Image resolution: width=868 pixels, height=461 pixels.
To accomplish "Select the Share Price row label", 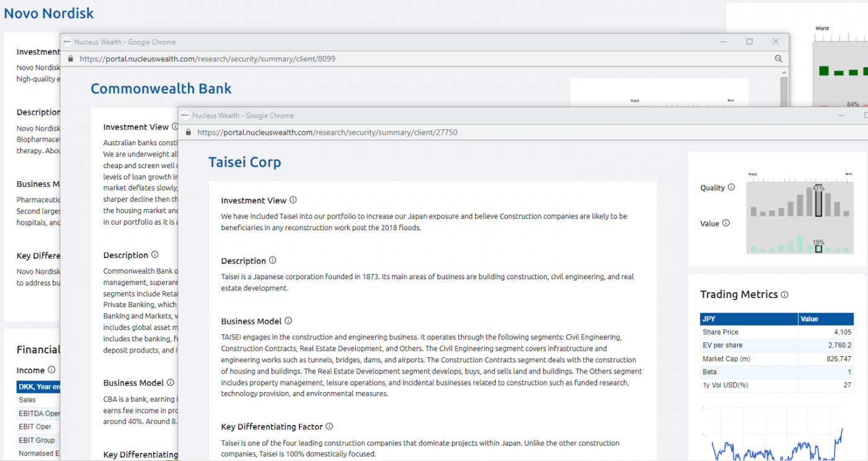I will (720, 332).
